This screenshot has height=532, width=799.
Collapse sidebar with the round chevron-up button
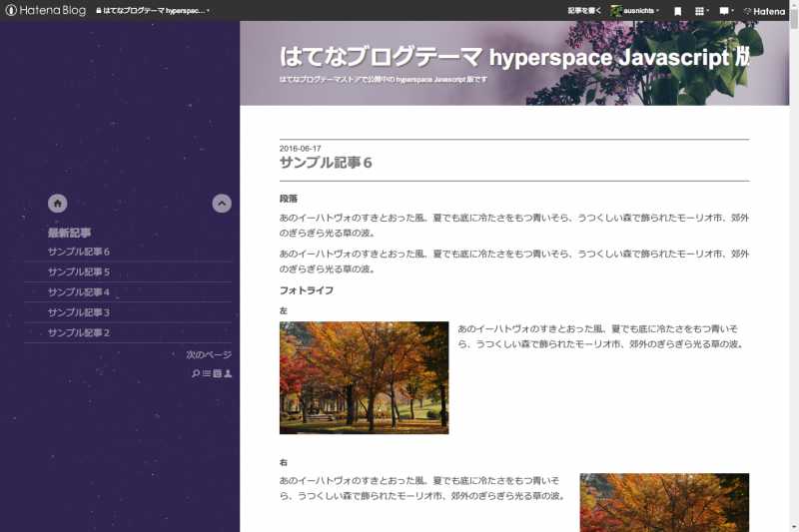click(222, 204)
